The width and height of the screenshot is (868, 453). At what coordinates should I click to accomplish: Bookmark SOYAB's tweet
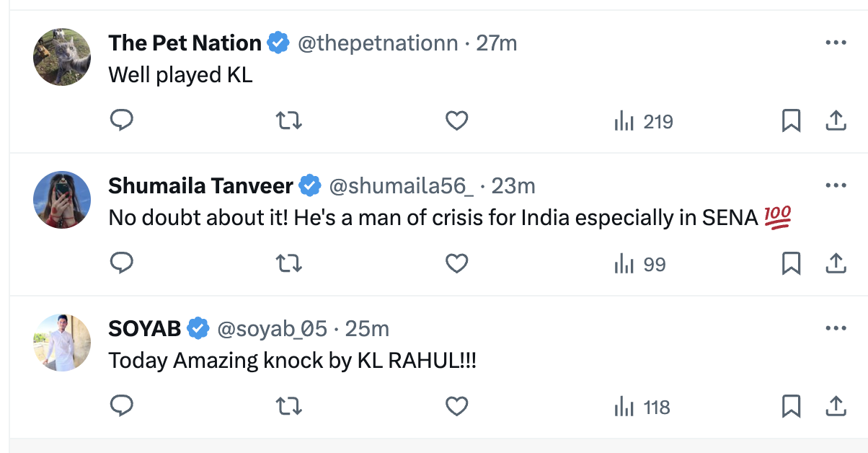click(x=791, y=407)
